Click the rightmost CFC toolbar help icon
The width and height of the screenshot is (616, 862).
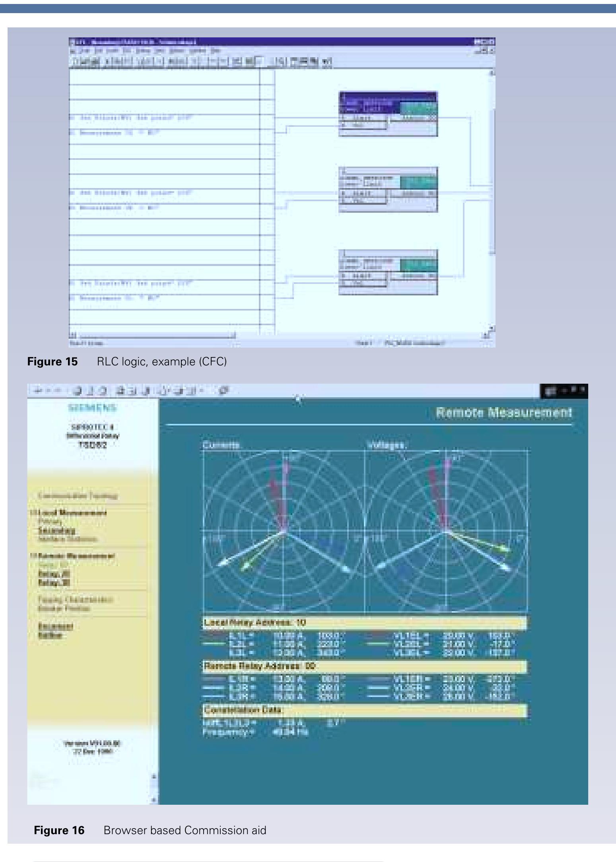click(326, 61)
